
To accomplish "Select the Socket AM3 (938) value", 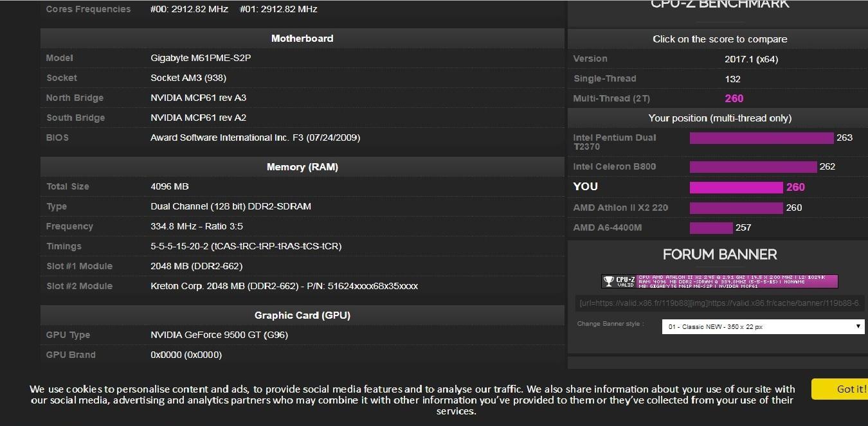I will [x=188, y=78].
